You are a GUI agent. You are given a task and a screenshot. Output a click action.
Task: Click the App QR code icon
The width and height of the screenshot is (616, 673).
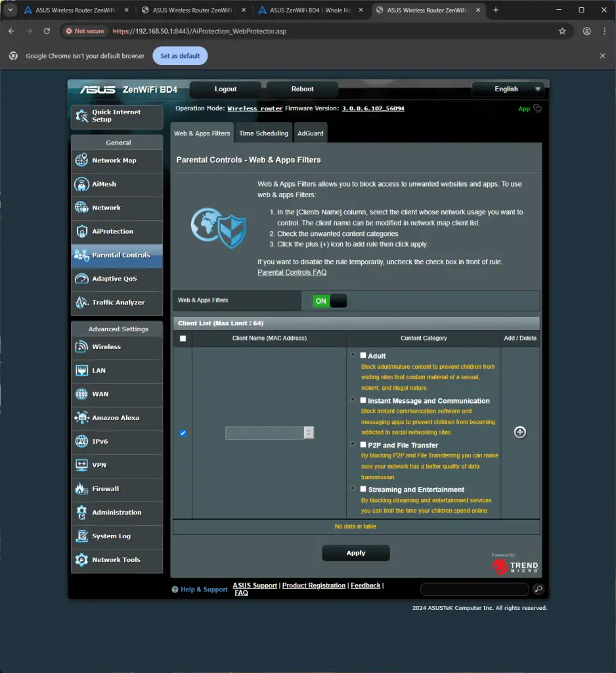[537, 108]
